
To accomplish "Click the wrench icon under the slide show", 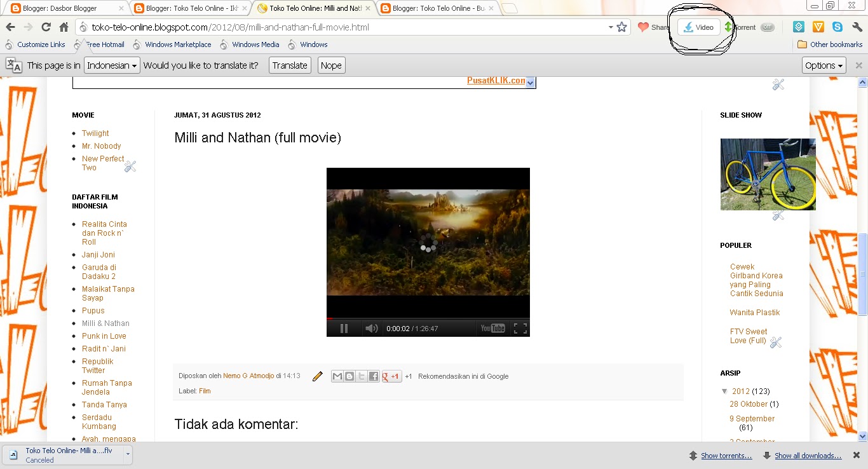I will (x=778, y=215).
